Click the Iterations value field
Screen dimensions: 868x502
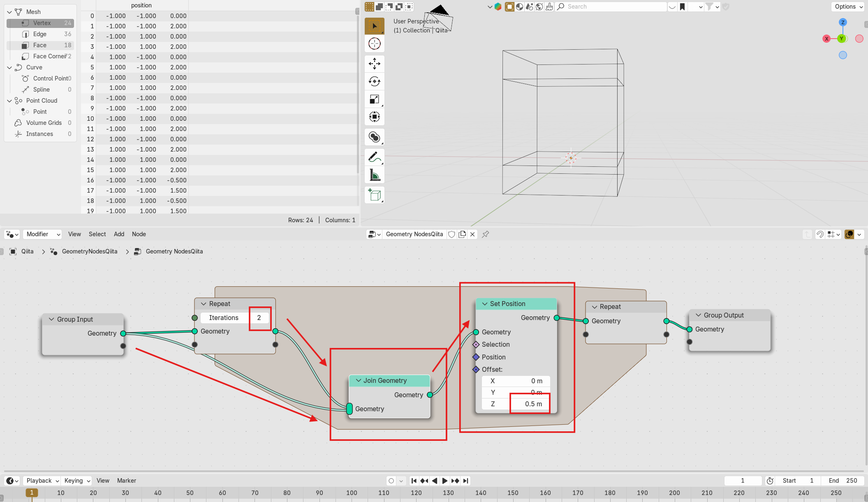tap(235, 318)
